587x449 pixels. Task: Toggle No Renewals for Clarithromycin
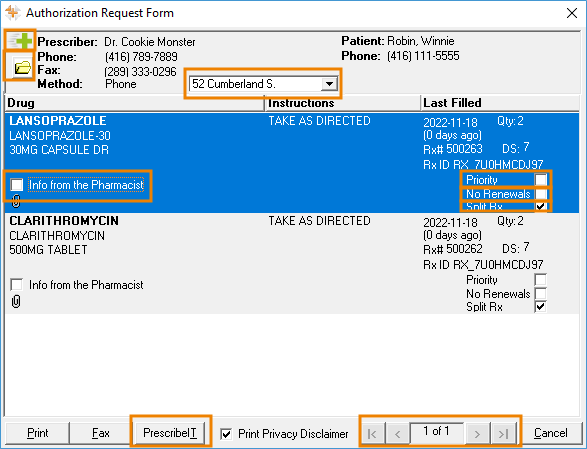[x=541, y=293]
